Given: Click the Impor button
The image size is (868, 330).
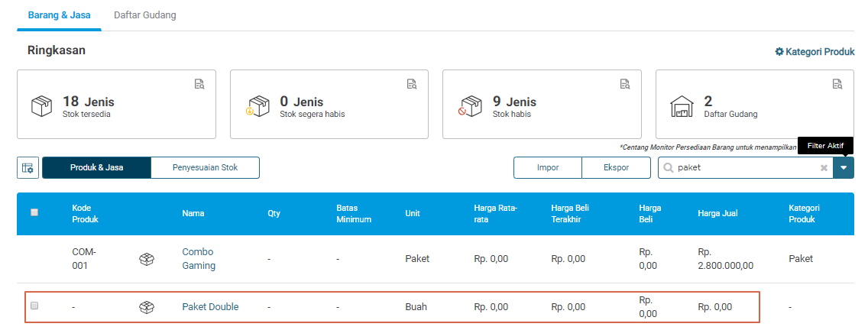Looking at the screenshot, I should [x=548, y=168].
